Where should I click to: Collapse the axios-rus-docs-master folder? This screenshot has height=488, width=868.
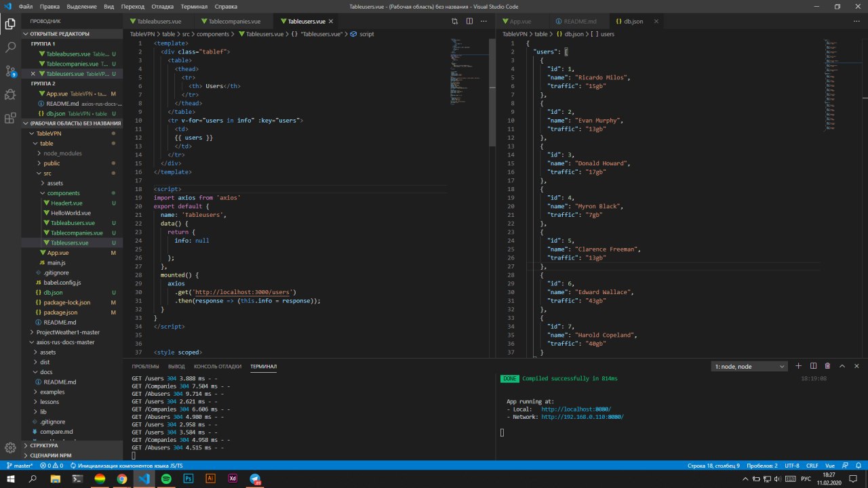(72, 342)
